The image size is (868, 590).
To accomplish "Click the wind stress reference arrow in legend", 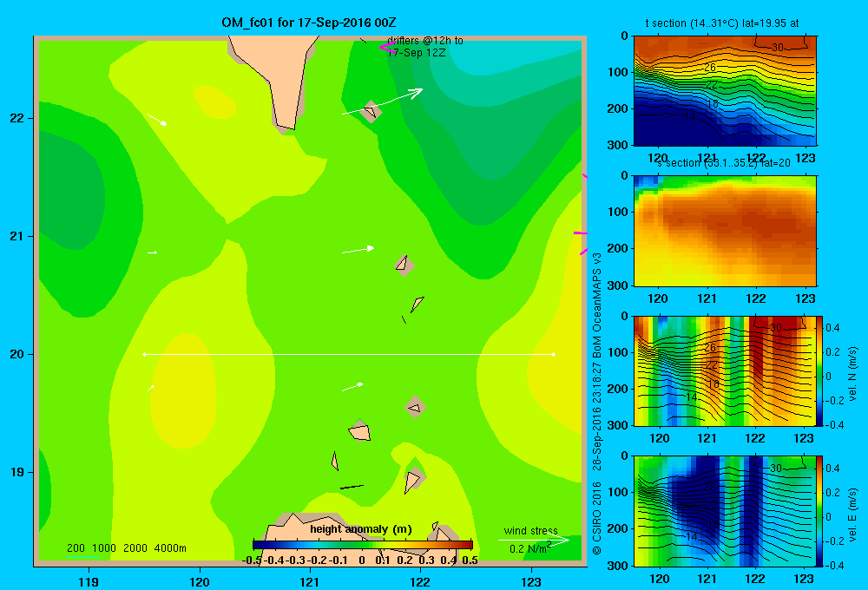I will click(534, 541).
